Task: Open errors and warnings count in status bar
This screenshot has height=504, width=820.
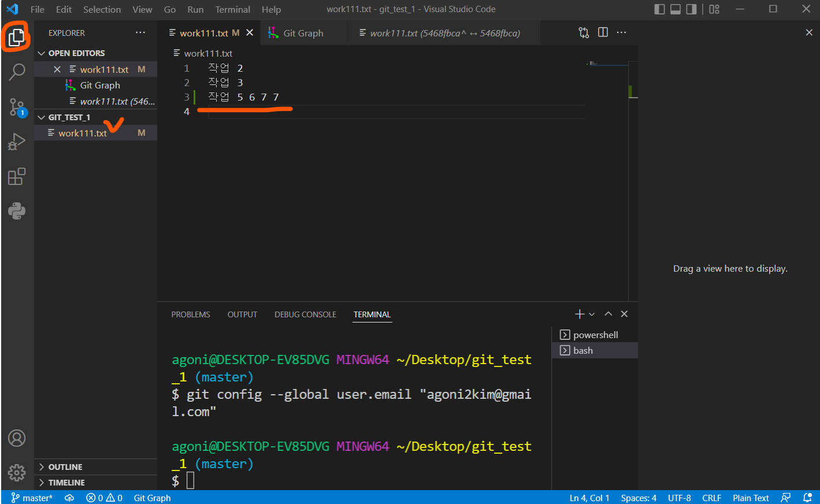Action: pyautogui.click(x=104, y=498)
